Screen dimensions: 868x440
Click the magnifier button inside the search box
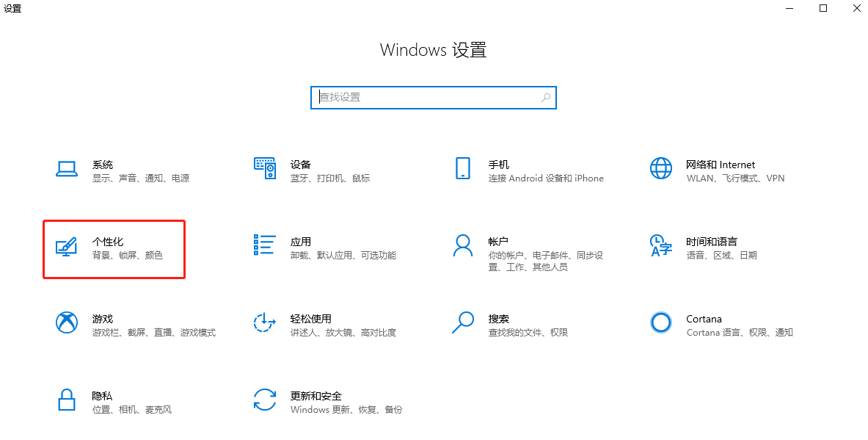(546, 97)
